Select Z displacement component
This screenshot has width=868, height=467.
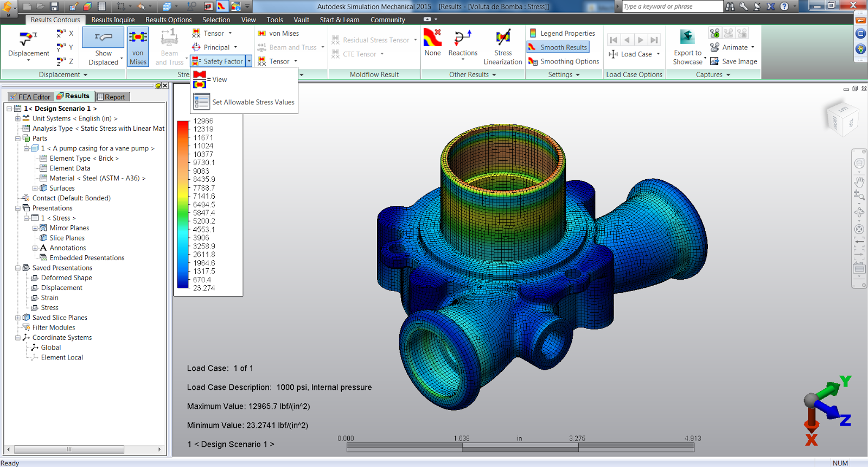65,61
